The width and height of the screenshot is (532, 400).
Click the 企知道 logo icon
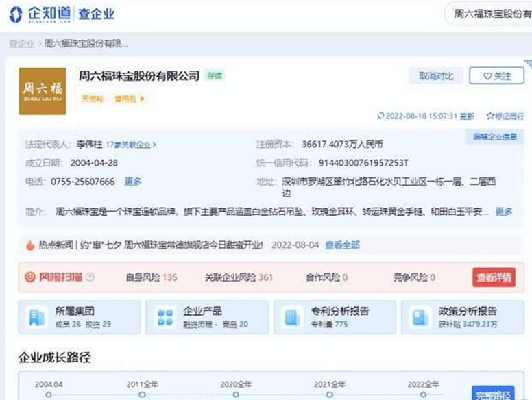[x=16, y=14]
